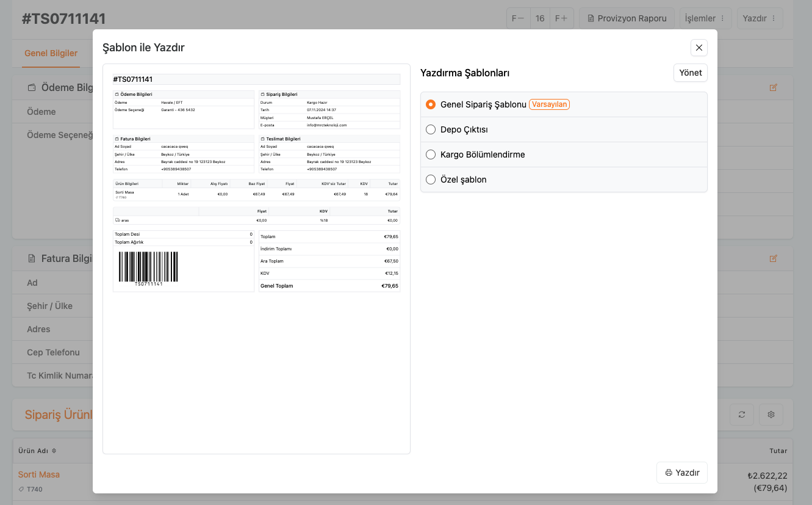This screenshot has width=812, height=505.
Task: Open Provizyon Raporu in background page
Action: coord(627,18)
